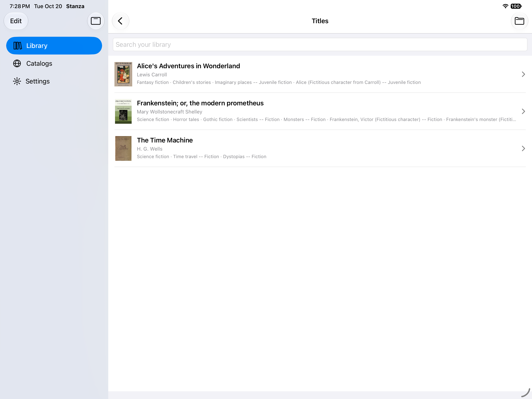Click the Wi-Fi status icon
Image resolution: width=532 pixels, height=399 pixels.
point(505,6)
